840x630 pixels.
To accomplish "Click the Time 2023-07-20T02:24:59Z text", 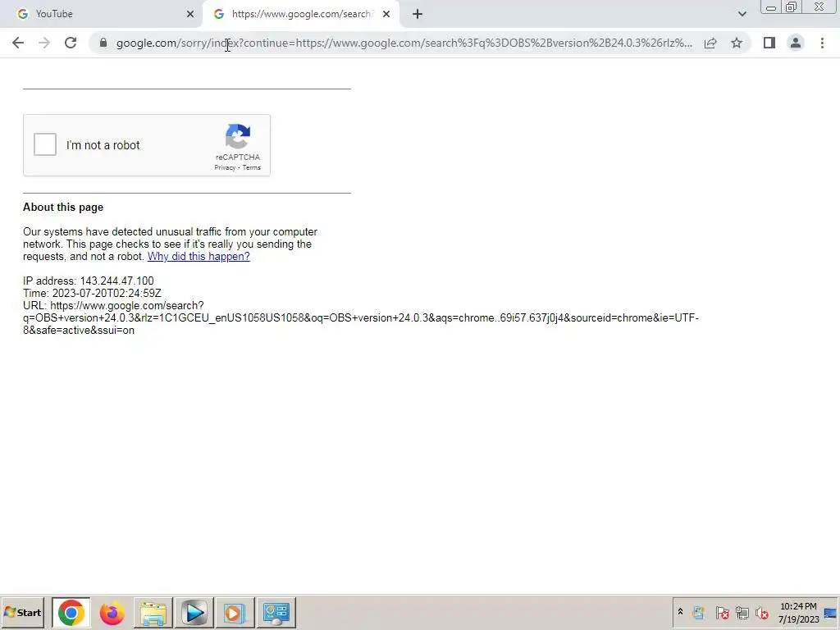I will click(92, 293).
